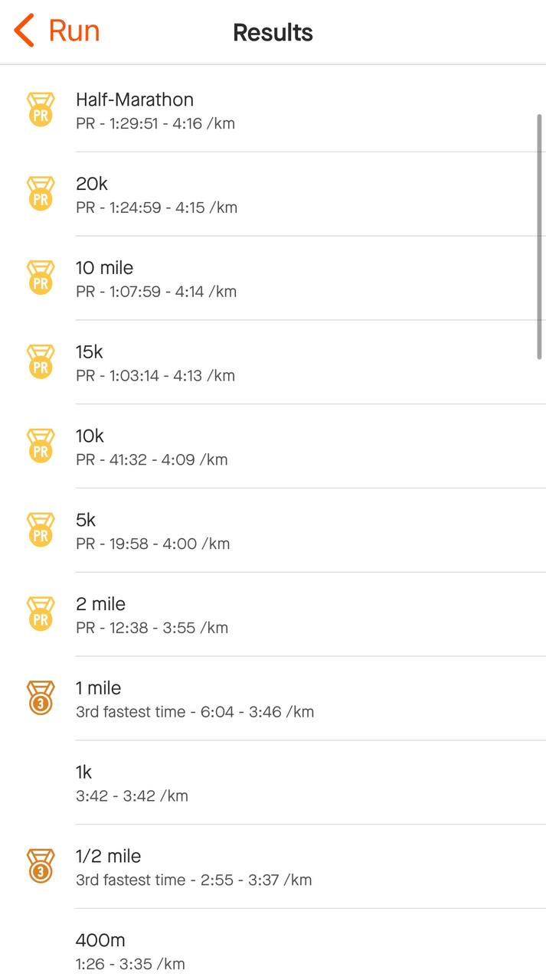The image size is (546, 980).
Task: Tap the back chevron arrow icon
Action: tap(25, 31)
